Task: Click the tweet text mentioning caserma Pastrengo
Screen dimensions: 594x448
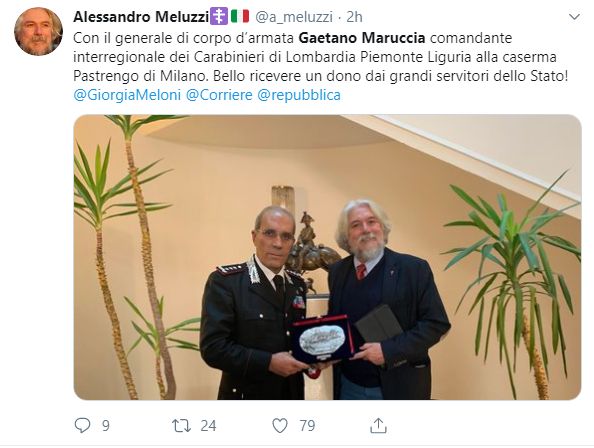Action: [320, 57]
